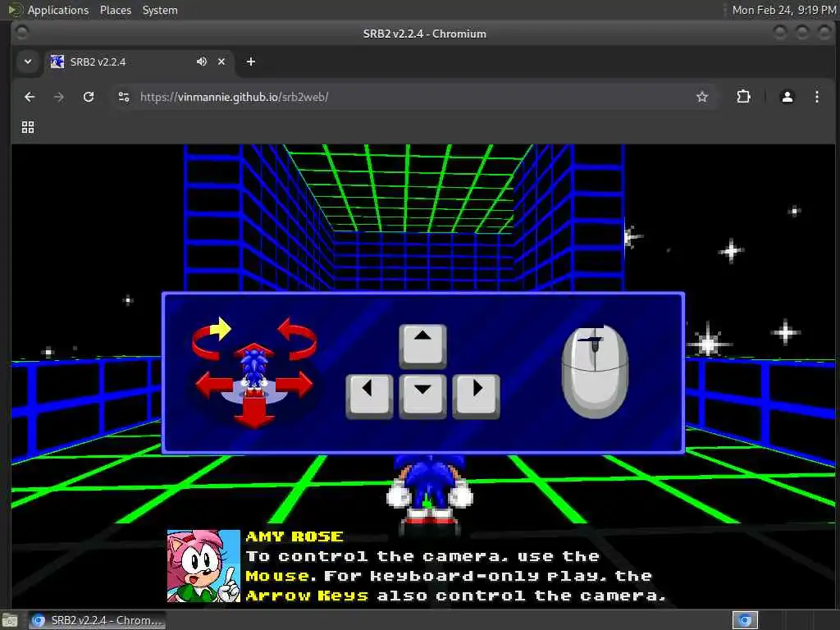Click the yellow 'AMY ROSE' name text

point(294,536)
